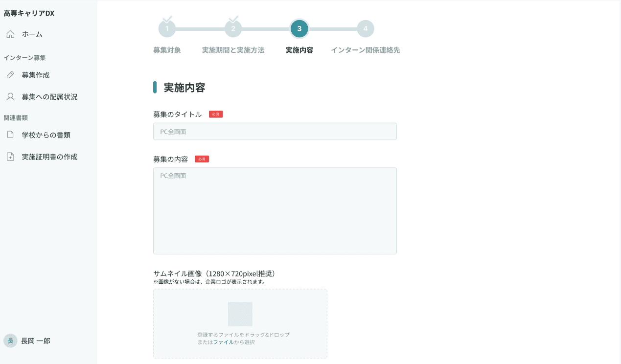Screen dimensions: 621x364
Task: Select the file-plus icon for 実施証明書の作成
Action: [x=10, y=156]
